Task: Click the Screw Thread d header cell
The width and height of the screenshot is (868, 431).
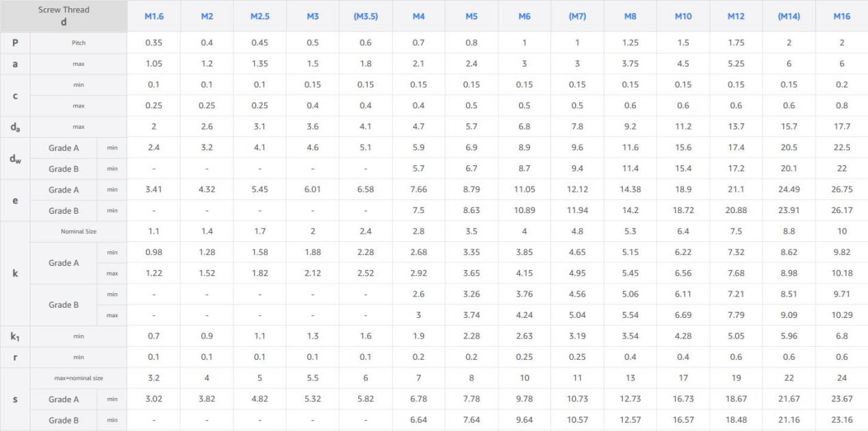Action: tap(64, 16)
